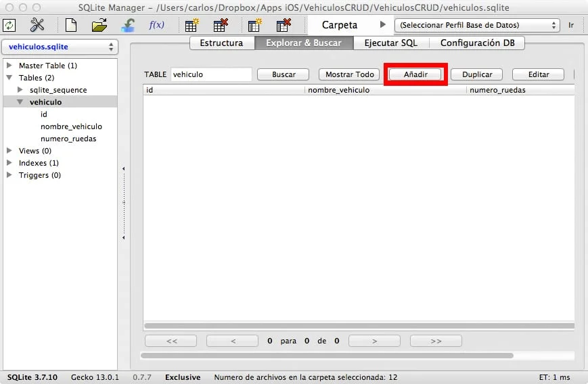Click the Buscar button
This screenshot has width=588, height=384.
[x=283, y=74]
